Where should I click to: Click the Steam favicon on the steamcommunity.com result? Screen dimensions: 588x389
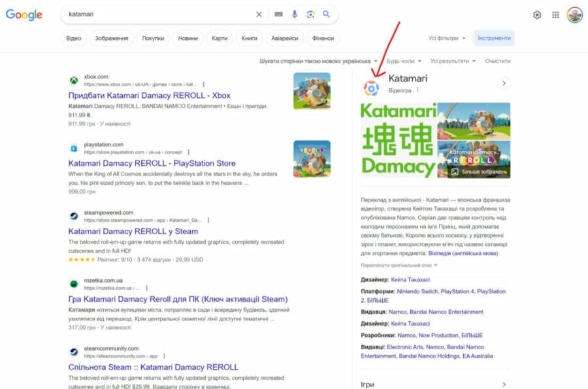click(x=74, y=352)
